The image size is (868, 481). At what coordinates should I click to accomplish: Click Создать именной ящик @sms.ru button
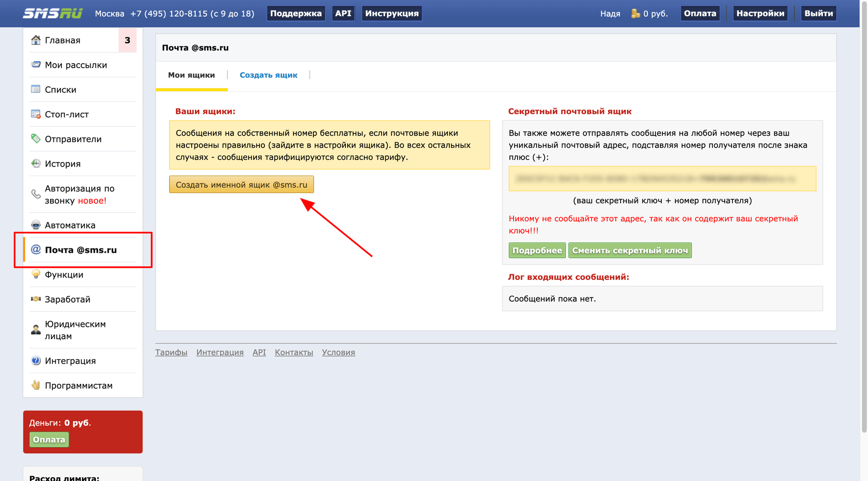click(x=241, y=184)
